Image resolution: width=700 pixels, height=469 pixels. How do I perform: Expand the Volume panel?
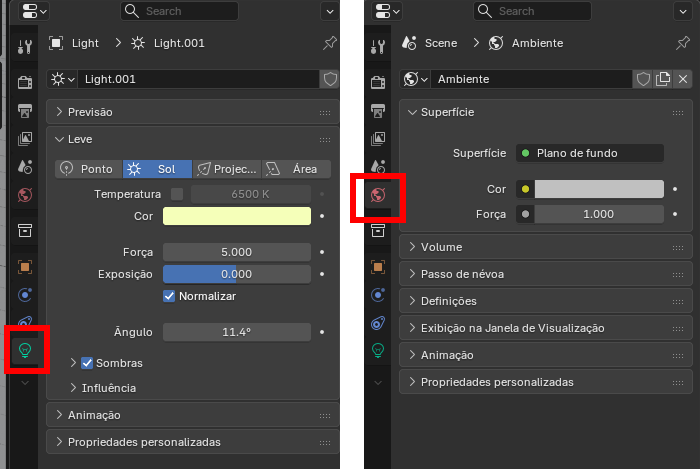pyautogui.click(x=546, y=247)
